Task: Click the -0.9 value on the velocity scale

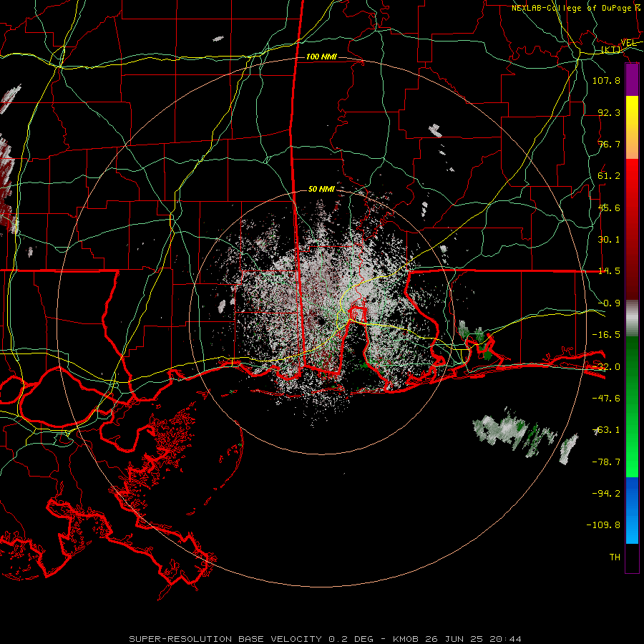Action: click(x=609, y=303)
